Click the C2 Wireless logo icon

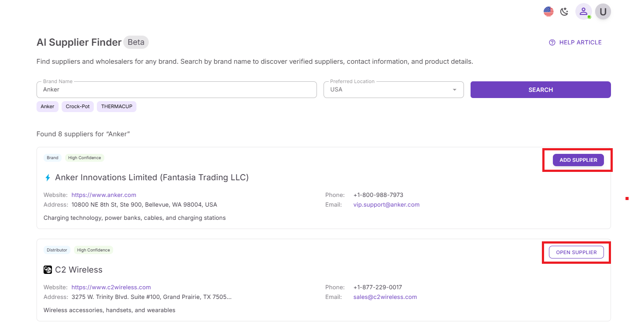tap(48, 270)
